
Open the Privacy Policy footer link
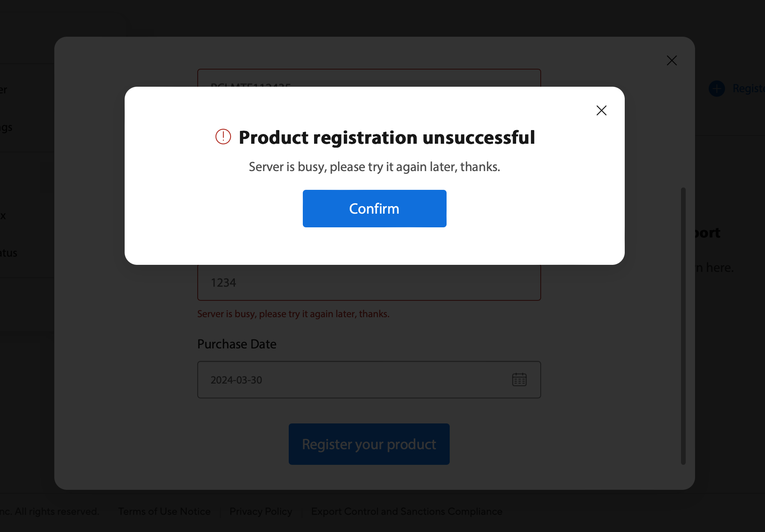261,511
